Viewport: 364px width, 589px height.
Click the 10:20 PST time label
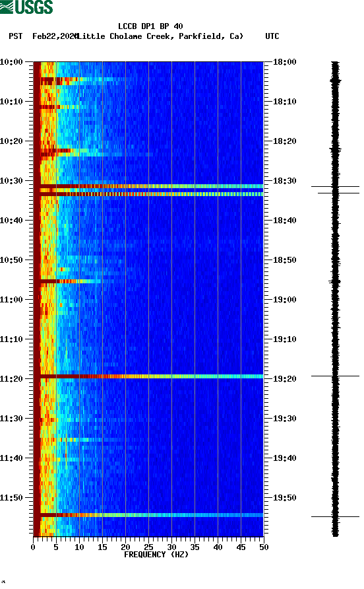click(12, 141)
